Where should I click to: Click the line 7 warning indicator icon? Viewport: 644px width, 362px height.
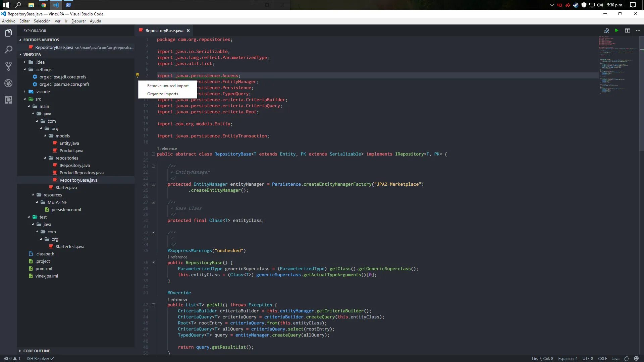(138, 75)
